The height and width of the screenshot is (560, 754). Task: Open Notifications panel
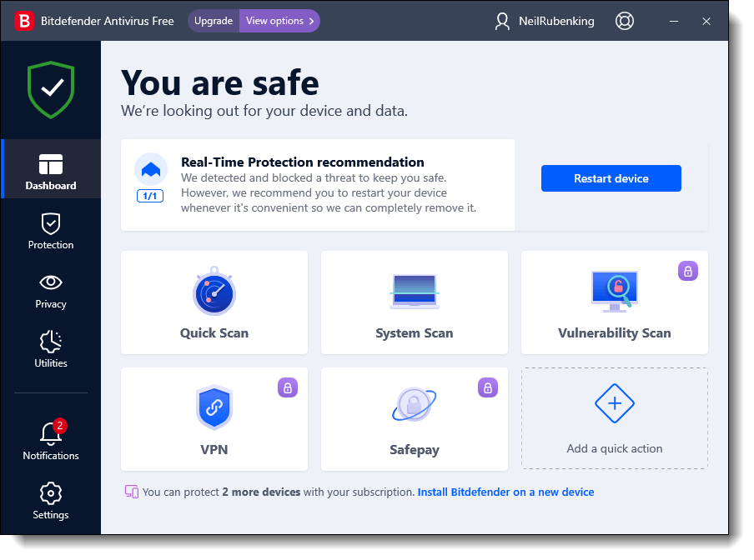51,440
